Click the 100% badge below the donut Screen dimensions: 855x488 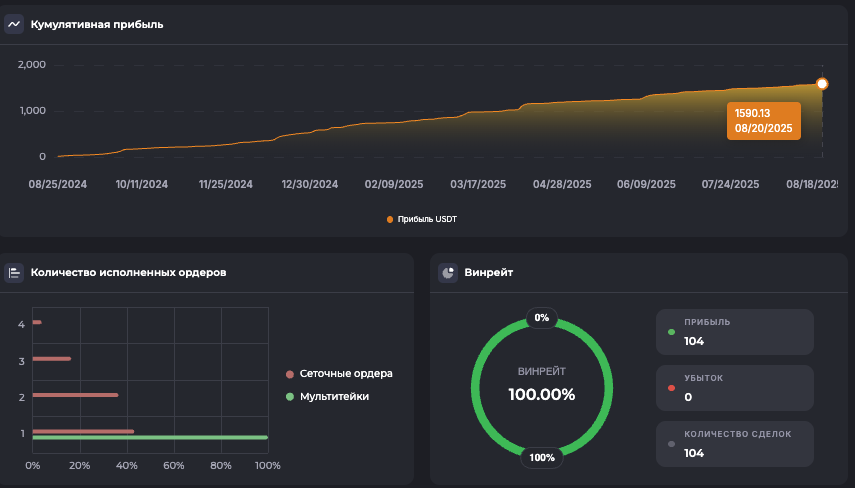coord(542,458)
